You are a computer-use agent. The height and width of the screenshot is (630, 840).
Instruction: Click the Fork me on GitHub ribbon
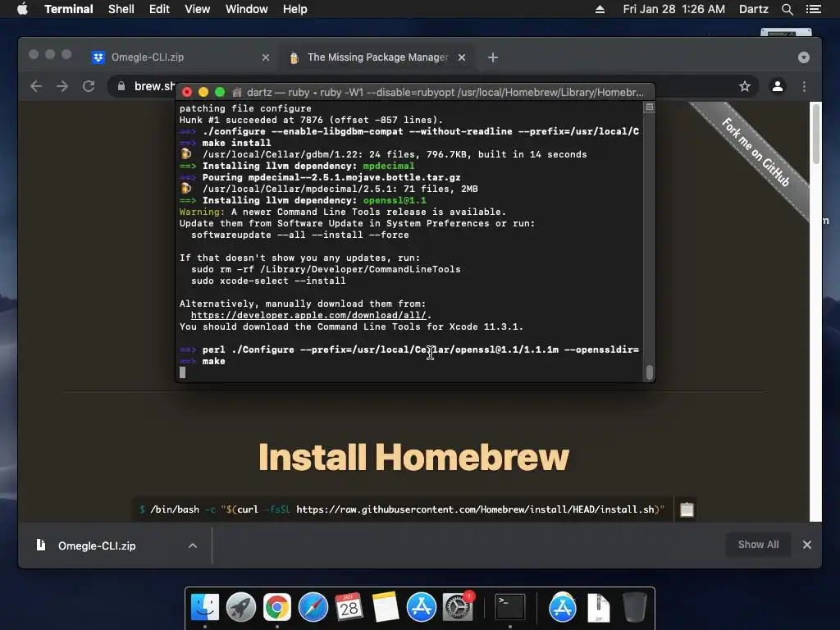pyautogui.click(x=756, y=152)
